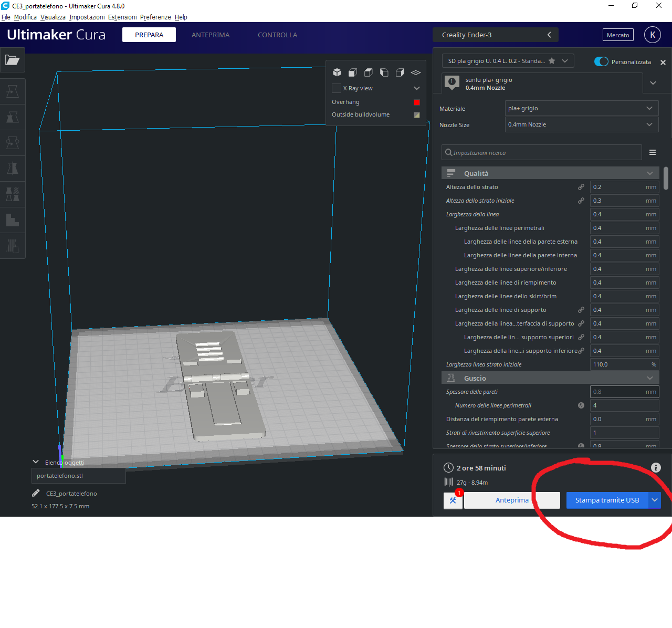Select extruder 1 sunlu pla+ grigio tab
This screenshot has height=628, width=672.
pyautogui.click(x=542, y=83)
